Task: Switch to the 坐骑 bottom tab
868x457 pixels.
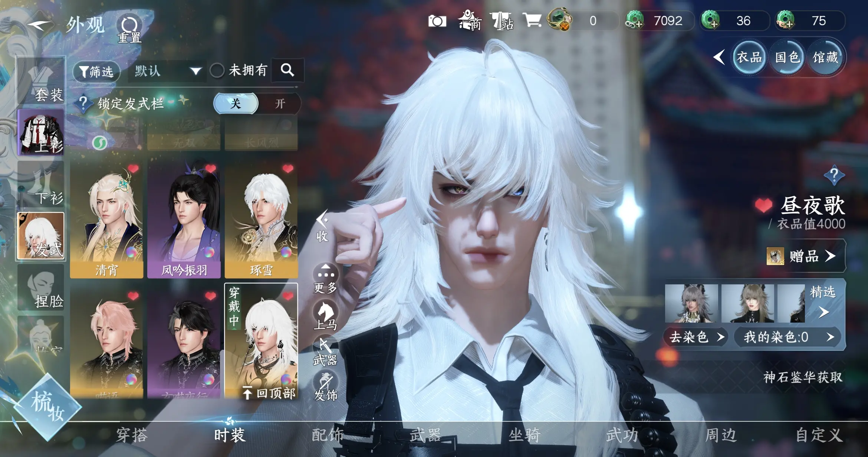Action: pos(524,435)
